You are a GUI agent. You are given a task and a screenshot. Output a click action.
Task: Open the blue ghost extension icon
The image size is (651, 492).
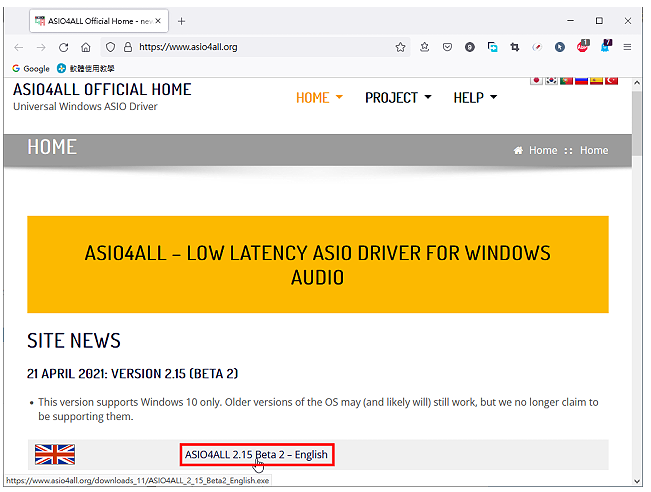click(x=606, y=46)
